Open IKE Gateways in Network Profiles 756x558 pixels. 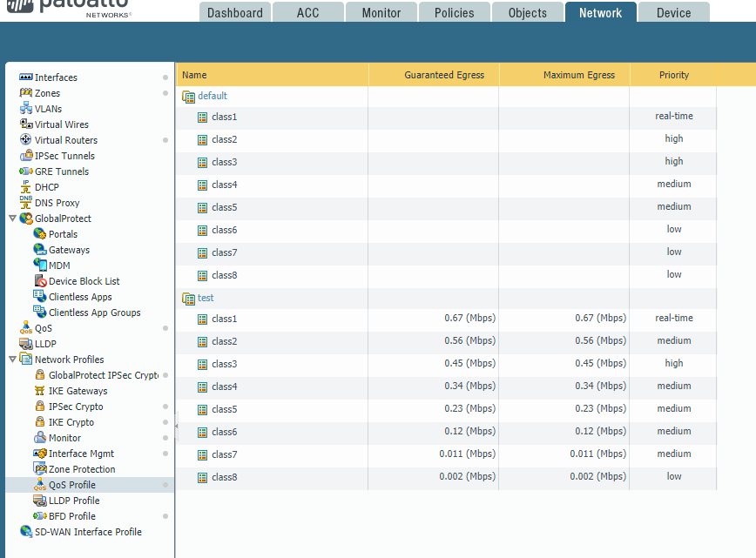(78, 391)
